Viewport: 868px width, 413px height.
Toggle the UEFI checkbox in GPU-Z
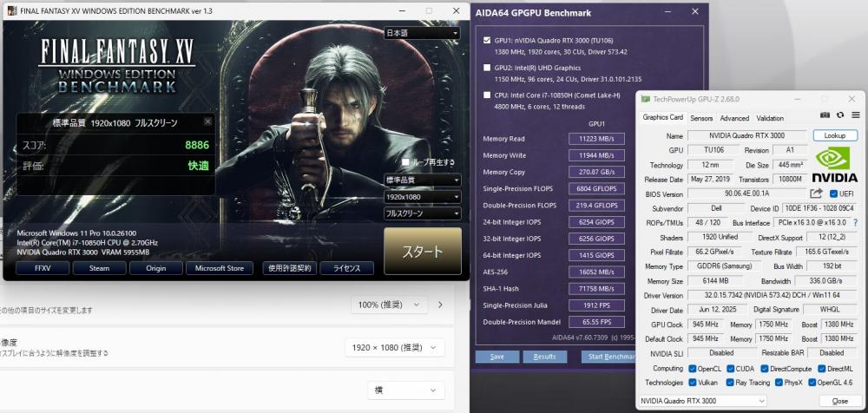833,193
